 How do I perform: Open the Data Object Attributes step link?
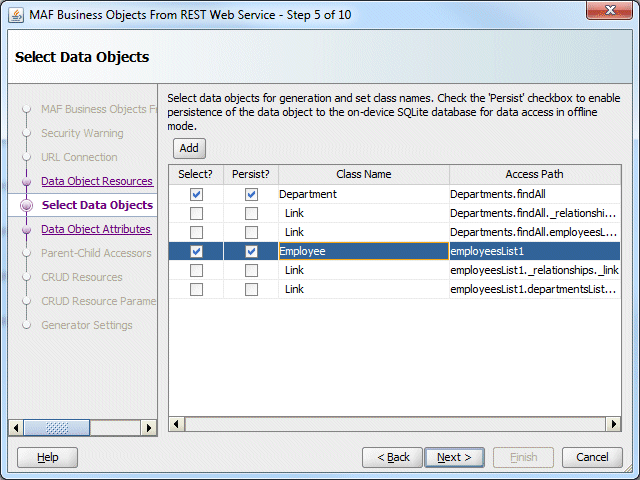coord(96,229)
